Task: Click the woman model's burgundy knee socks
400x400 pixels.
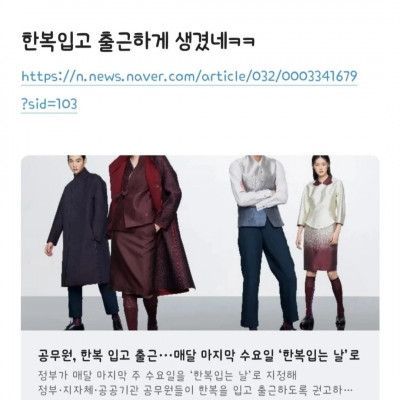Action: (x=324, y=297)
